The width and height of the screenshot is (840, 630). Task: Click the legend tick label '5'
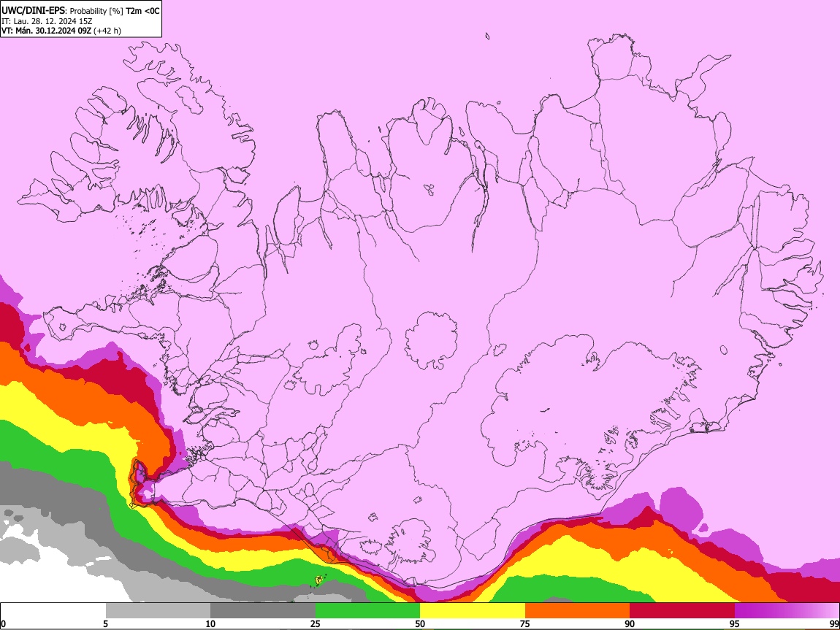click(105, 623)
